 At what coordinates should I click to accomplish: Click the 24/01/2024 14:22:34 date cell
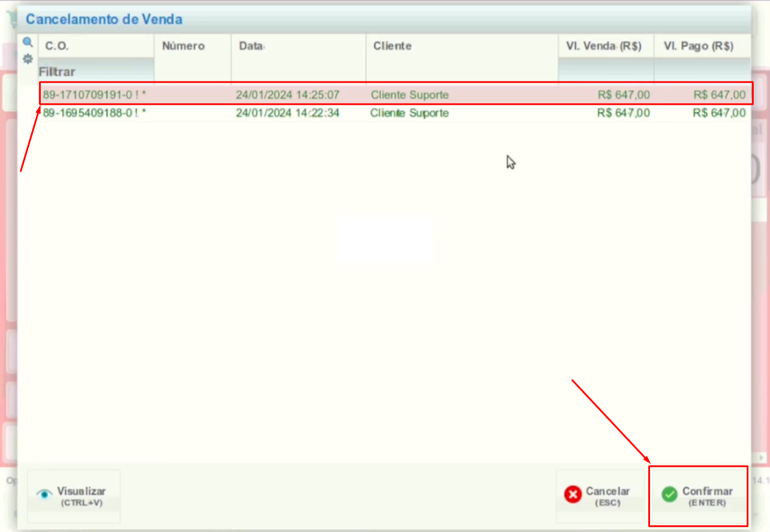pyautogui.click(x=287, y=113)
